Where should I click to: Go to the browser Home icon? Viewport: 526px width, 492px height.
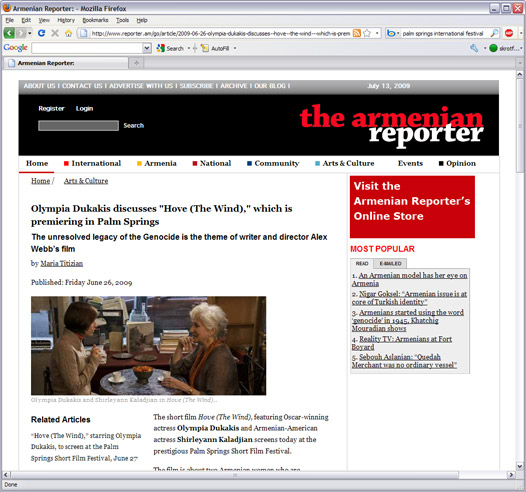coord(68,33)
